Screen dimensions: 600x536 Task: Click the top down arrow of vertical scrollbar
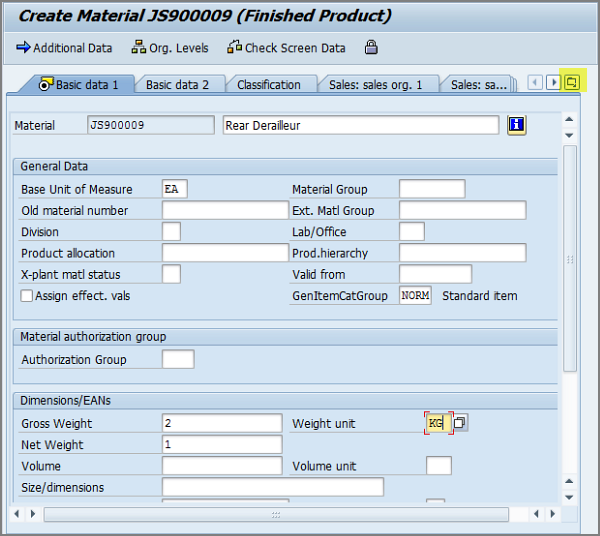[569, 135]
